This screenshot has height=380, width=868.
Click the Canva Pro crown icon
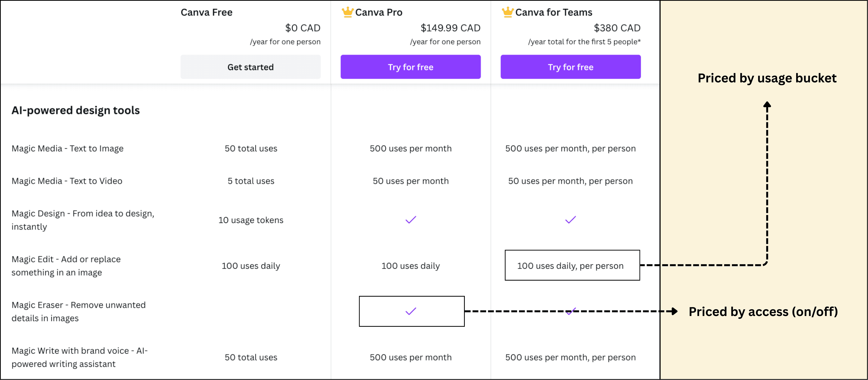[x=347, y=12]
